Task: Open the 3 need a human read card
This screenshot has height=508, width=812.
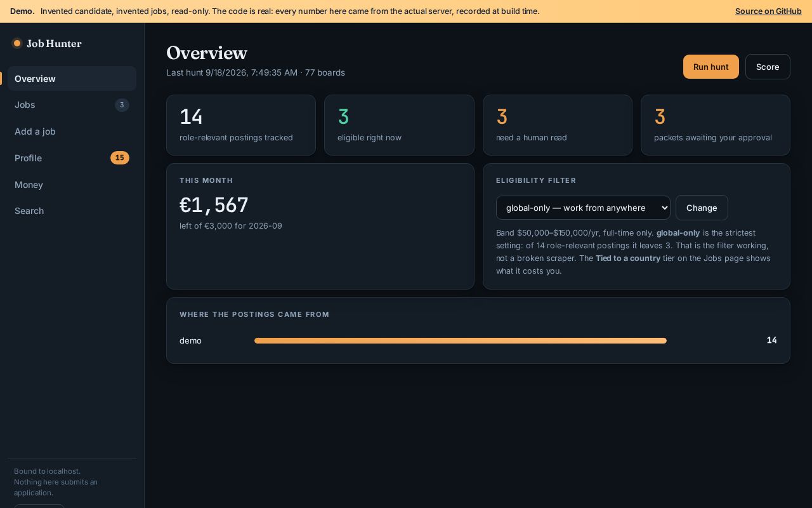Action: point(558,125)
